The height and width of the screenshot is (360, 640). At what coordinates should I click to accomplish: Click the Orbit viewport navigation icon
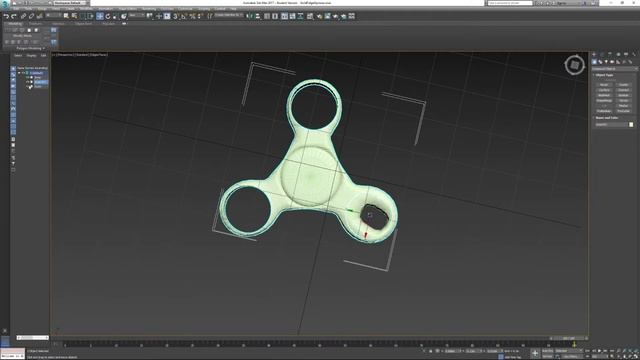[x=630, y=356]
